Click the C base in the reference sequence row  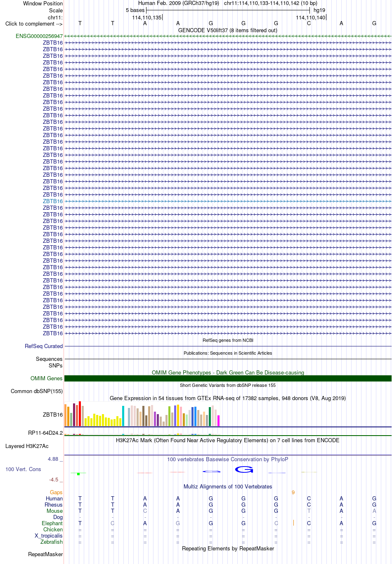[309, 24]
